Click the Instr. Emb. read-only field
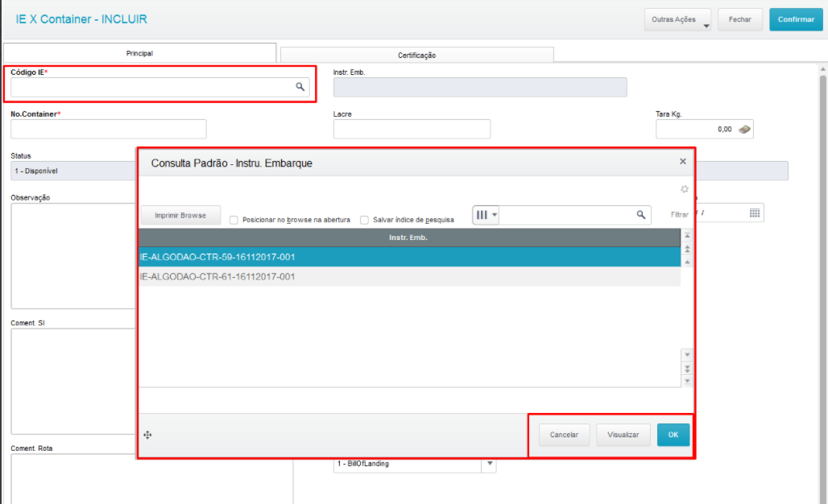 pyautogui.click(x=480, y=87)
